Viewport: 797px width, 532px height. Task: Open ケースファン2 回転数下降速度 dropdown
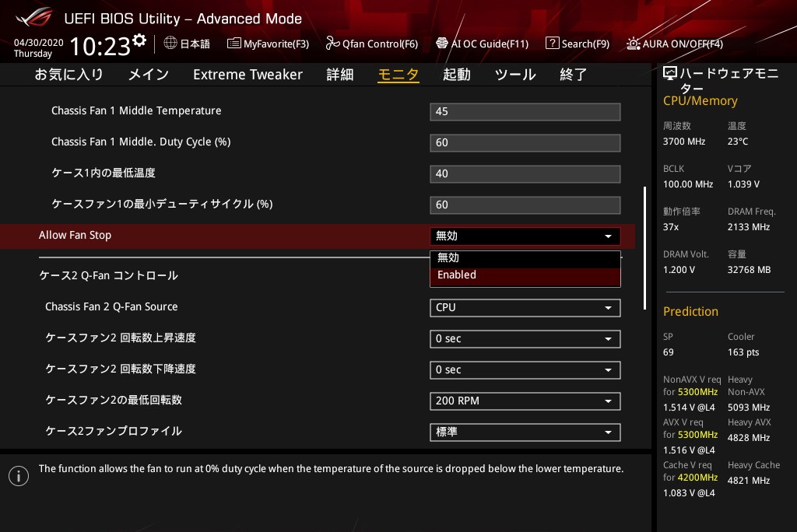pos(525,370)
